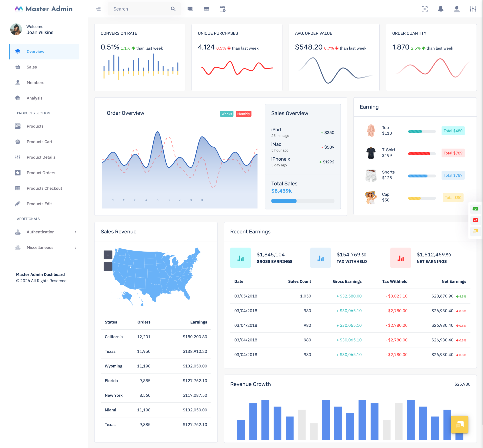Click the $3,023.10 tax withheld value

click(396, 296)
